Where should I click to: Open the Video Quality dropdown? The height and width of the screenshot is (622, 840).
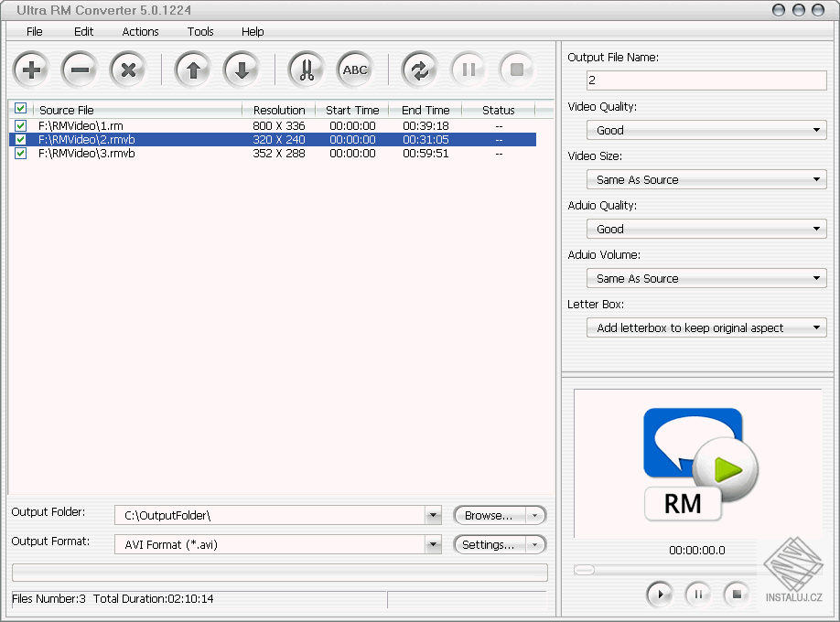click(x=817, y=130)
